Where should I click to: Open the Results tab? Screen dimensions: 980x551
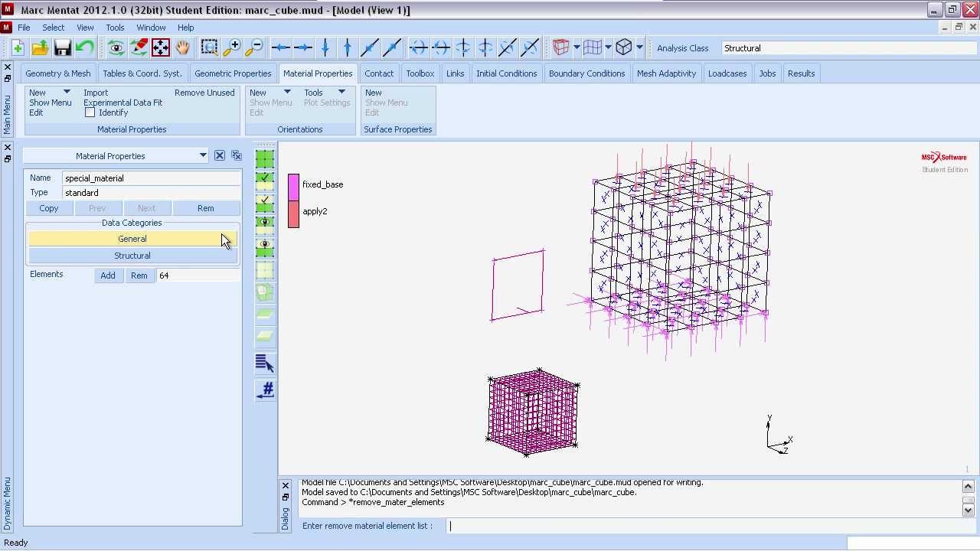[x=801, y=73]
